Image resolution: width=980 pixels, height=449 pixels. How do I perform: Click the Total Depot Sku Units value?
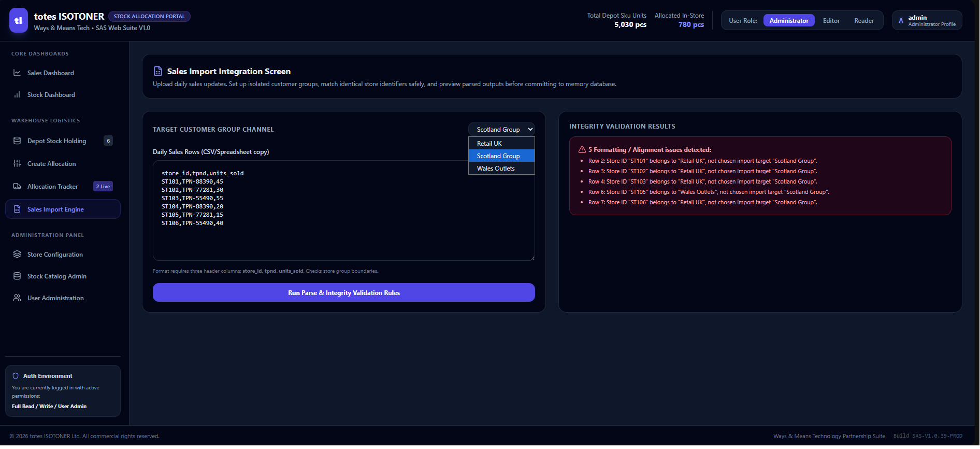630,25
